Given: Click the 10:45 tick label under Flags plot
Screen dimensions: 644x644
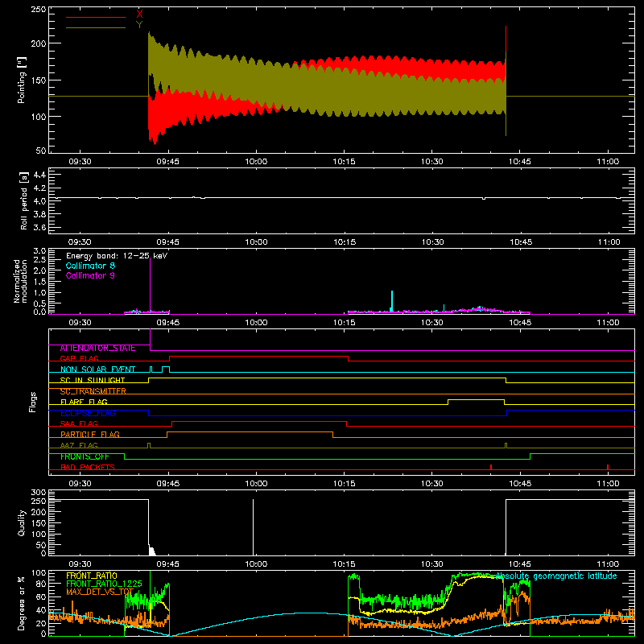Looking at the screenshot, I should tap(520, 484).
